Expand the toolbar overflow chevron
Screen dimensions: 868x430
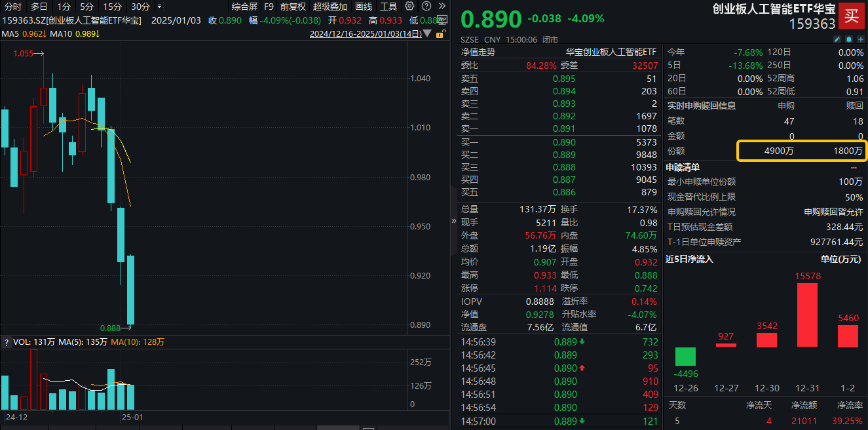coord(441,6)
